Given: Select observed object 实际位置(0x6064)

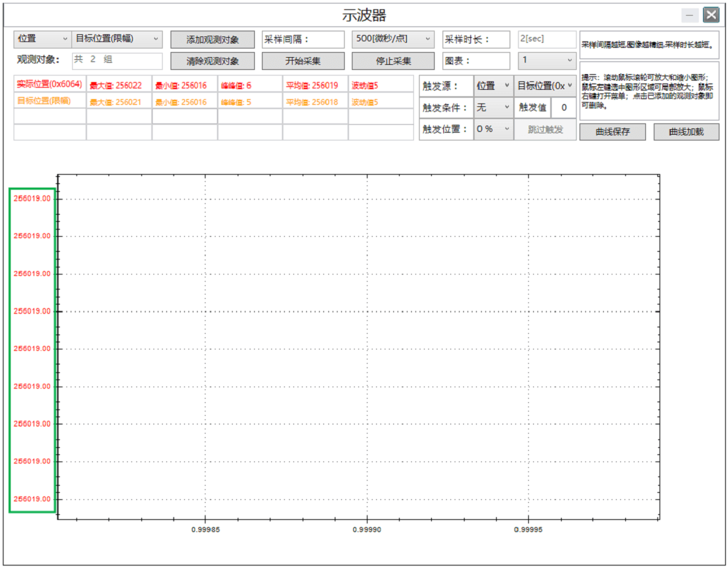Looking at the screenshot, I should pos(49,84).
